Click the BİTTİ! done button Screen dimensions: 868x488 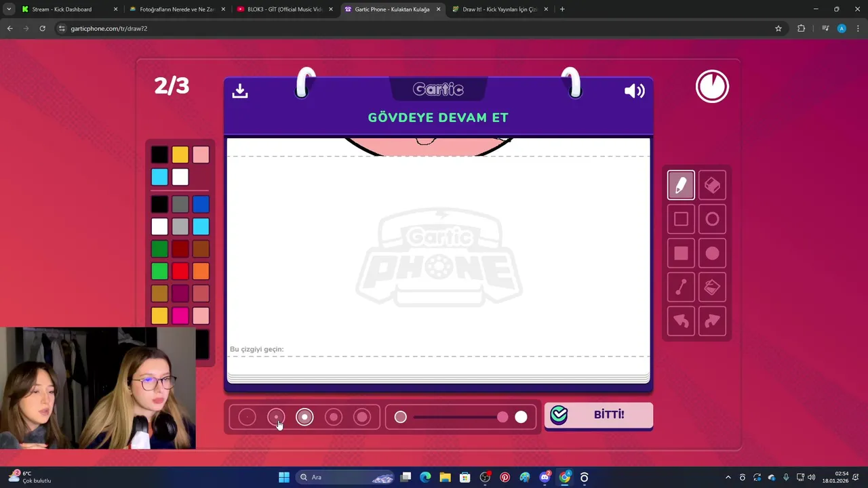[599, 415]
